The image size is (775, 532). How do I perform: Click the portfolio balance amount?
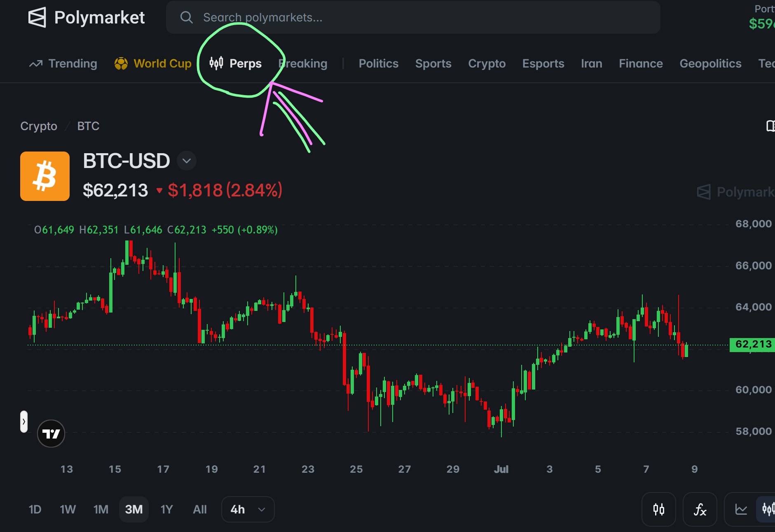762,24
